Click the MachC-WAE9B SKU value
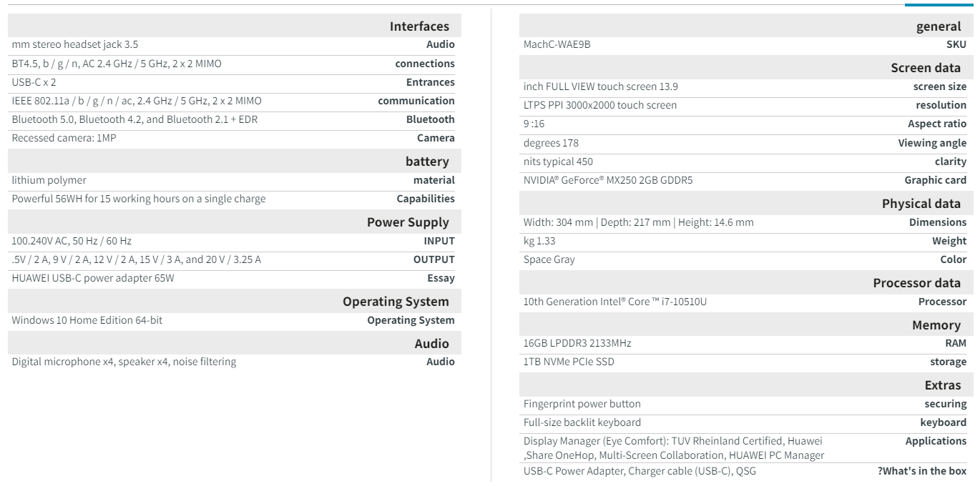Viewport: 980px width, 486px height. pyautogui.click(x=557, y=44)
